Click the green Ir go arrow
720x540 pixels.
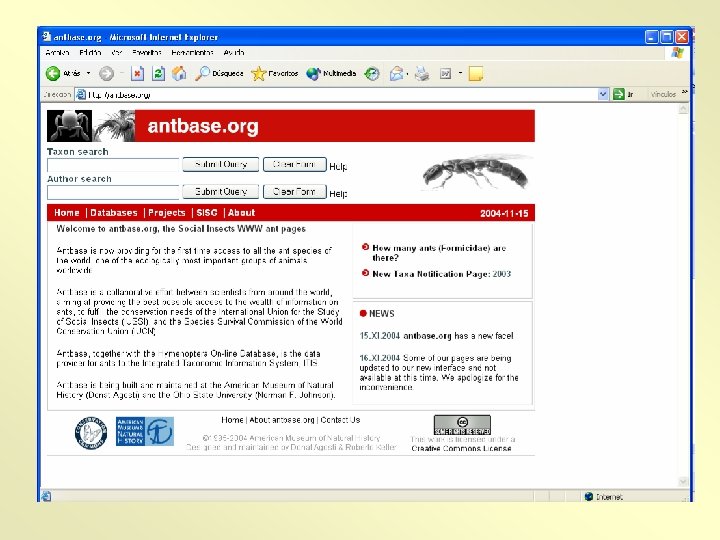point(619,94)
